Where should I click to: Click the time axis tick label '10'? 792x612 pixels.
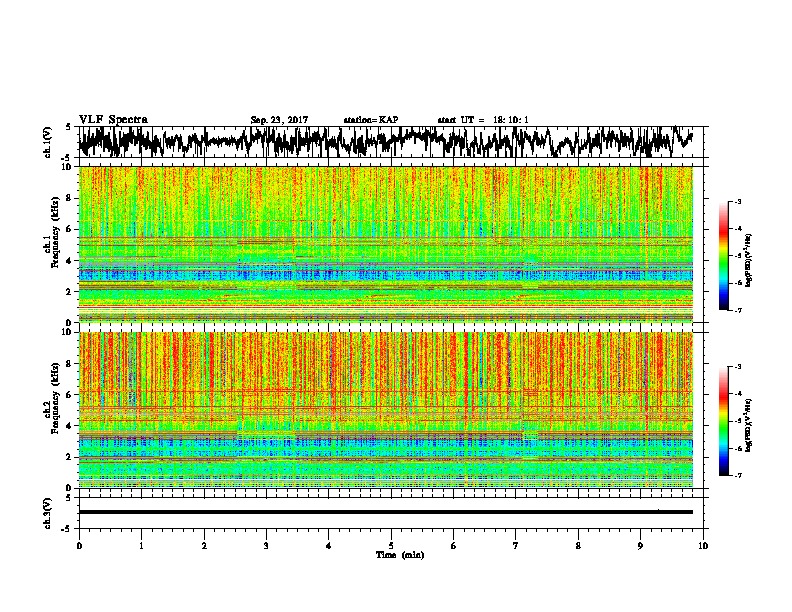tap(703, 546)
